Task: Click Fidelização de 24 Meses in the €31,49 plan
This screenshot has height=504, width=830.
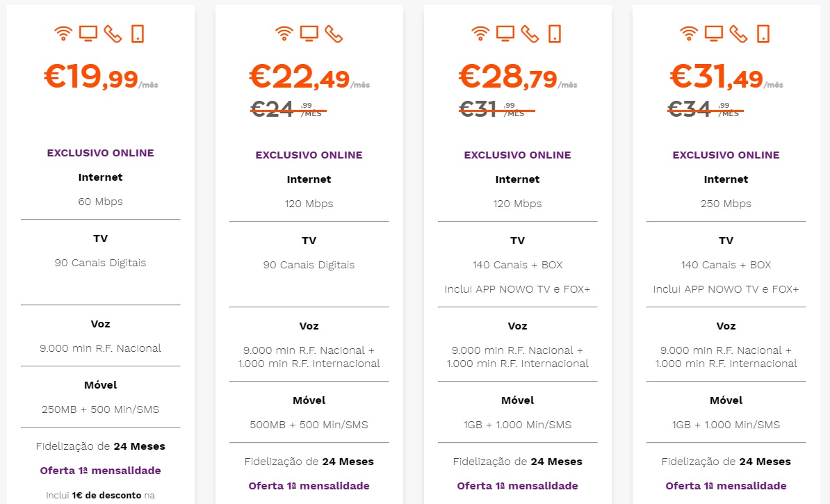Action: click(x=726, y=461)
